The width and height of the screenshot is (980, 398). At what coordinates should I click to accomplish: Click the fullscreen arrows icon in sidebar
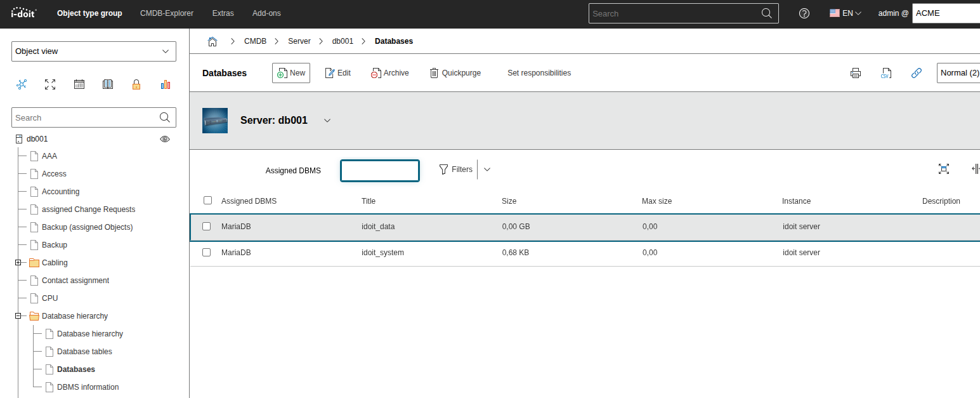(50, 84)
